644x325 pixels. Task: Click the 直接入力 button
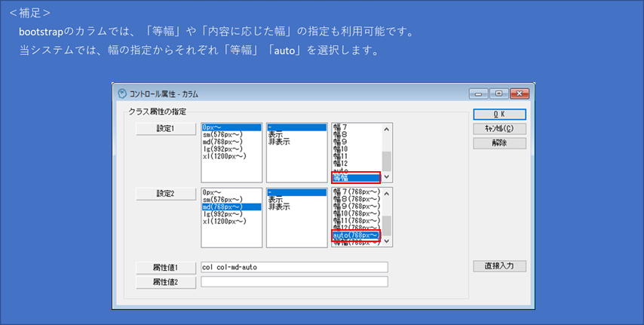pyautogui.click(x=499, y=266)
